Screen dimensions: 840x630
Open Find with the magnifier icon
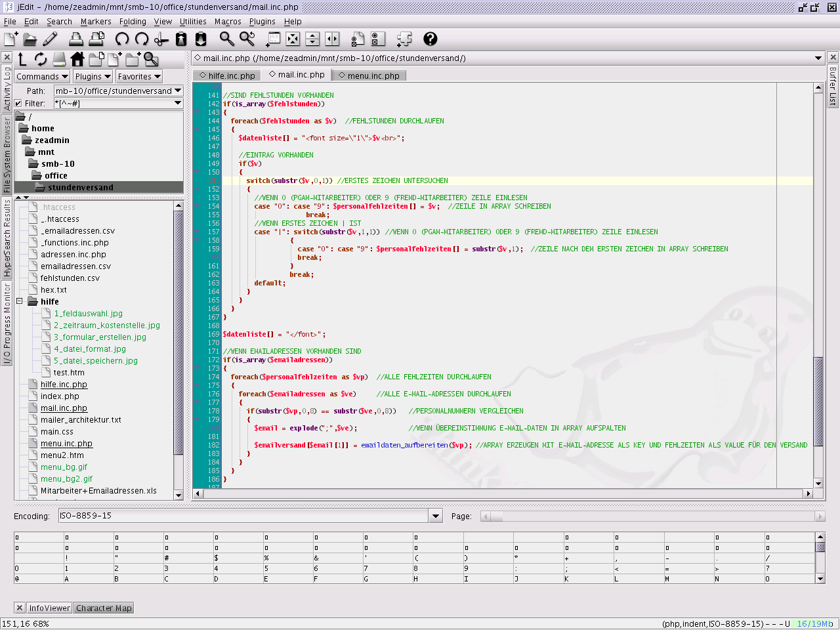pyautogui.click(x=227, y=39)
